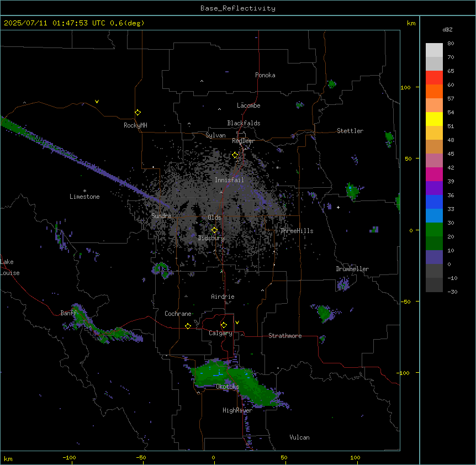Click the 80 value in dBZ legend
The width and height of the screenshot is (476, 465).
coord(451,44)
